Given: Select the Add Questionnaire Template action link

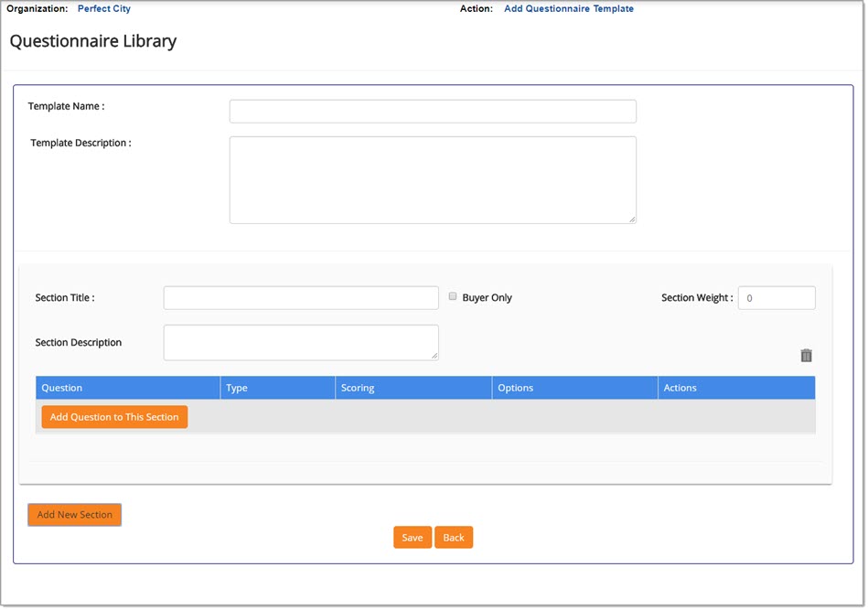Looking at the screenshot, I should pyautogui.click(x=569, y=8).
